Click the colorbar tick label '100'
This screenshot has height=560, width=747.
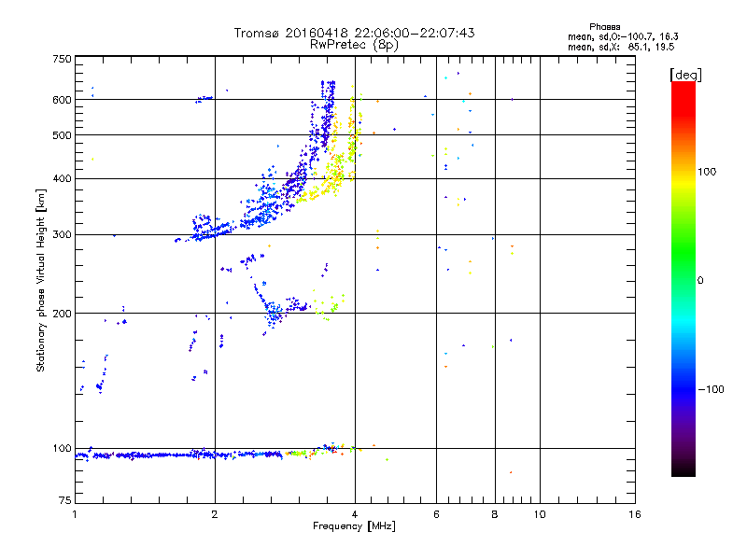click(707, 172)
